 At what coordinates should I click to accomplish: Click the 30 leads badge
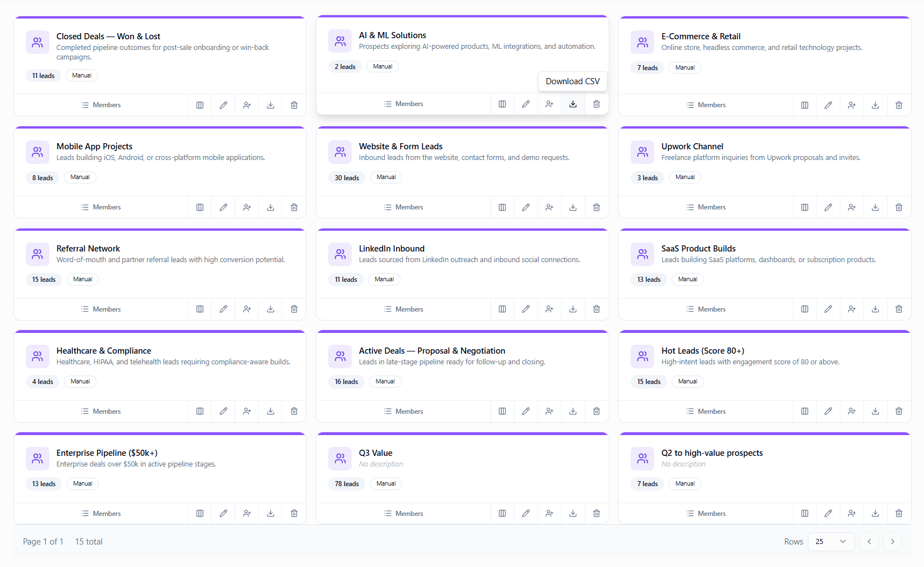click(347, 178)
